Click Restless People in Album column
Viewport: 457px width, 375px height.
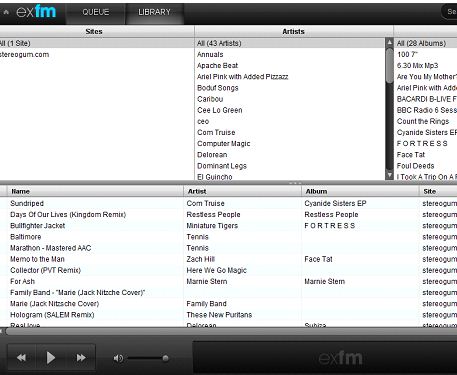click(x=331, y=215)
